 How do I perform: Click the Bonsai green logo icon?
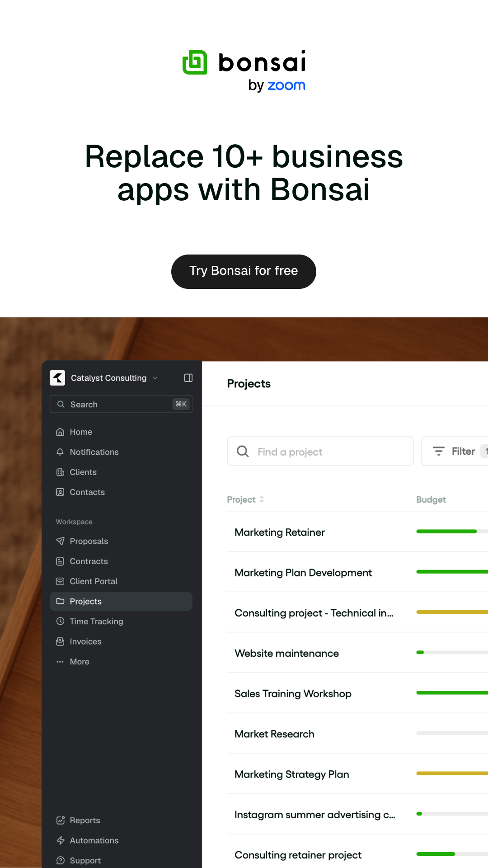click(x=195, y=62)
